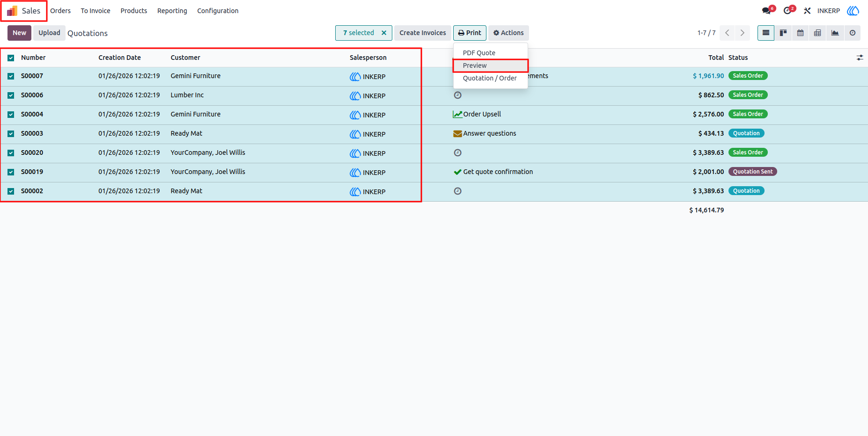Open the Actions dropdown

(508, 33)
